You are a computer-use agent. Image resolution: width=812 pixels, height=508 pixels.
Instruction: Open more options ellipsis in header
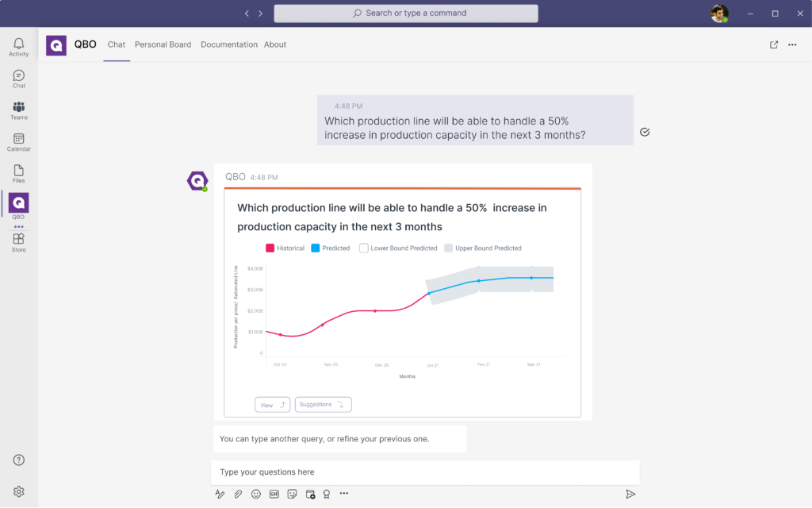coord(792,44)
